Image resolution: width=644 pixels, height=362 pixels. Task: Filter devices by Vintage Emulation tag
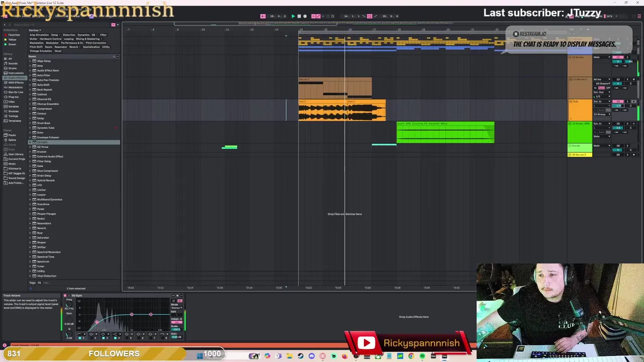[41, 51]
